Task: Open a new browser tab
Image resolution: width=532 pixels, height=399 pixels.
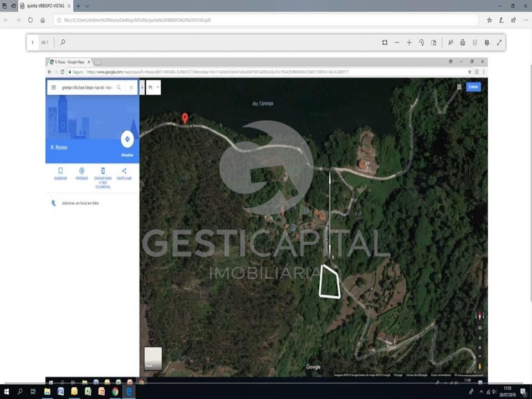Action: point(78,6)
